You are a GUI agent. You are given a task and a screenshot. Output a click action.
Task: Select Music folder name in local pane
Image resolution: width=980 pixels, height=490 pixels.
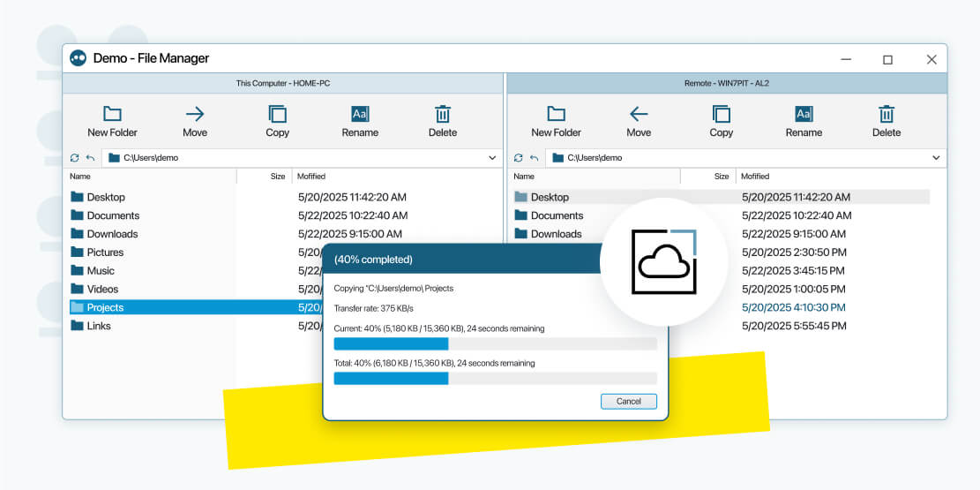[x=101, y=270]
